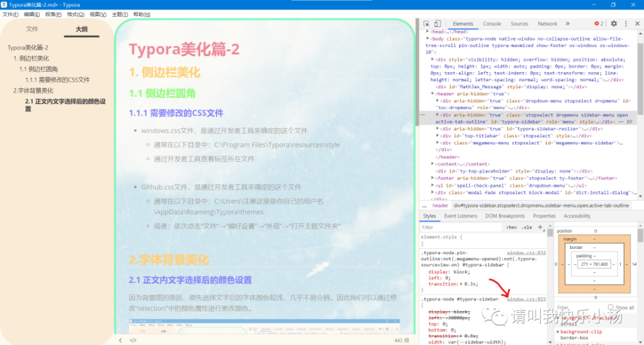
Task: Select the Elements DevTools tab
Action: (463, 24)
